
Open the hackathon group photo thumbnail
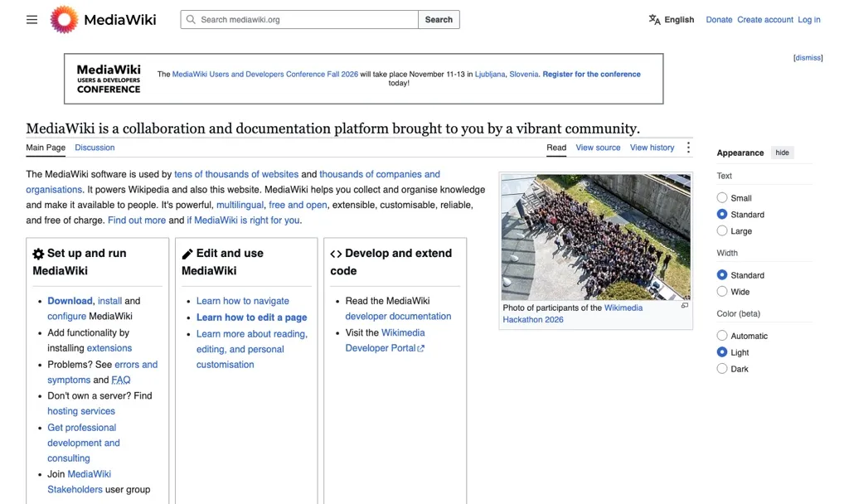tap(595, 237)
